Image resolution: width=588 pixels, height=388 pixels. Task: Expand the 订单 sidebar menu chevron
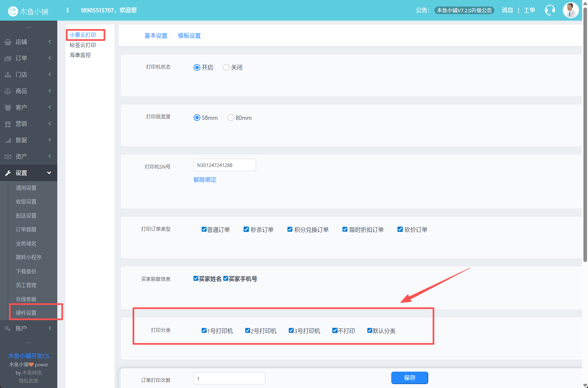coord(50,58)
